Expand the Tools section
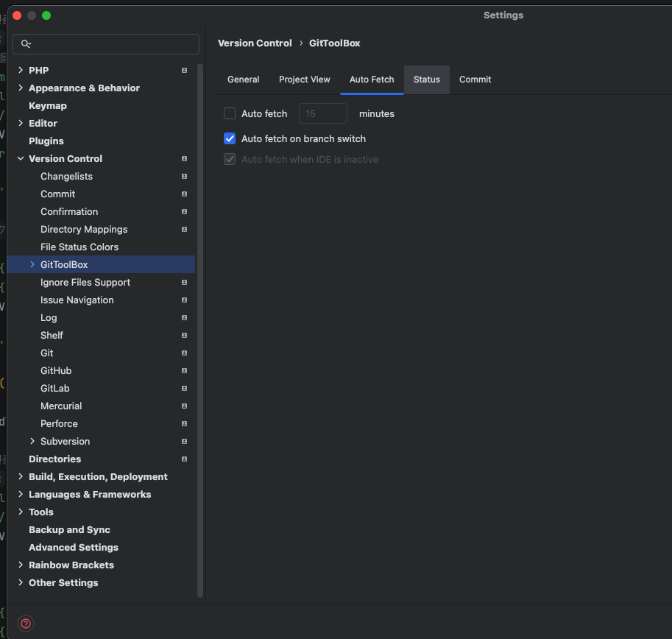 tap(21, 512)
